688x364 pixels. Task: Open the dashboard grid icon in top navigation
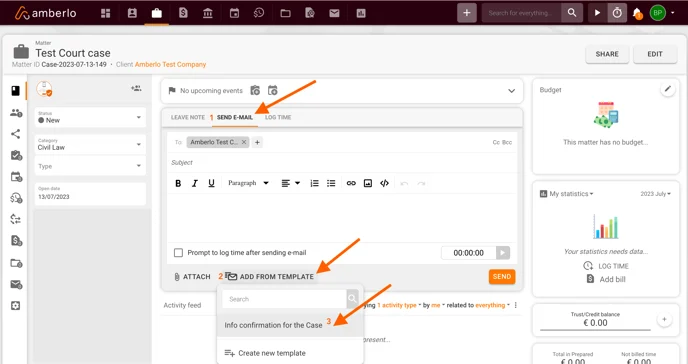(x=105, y=13)
